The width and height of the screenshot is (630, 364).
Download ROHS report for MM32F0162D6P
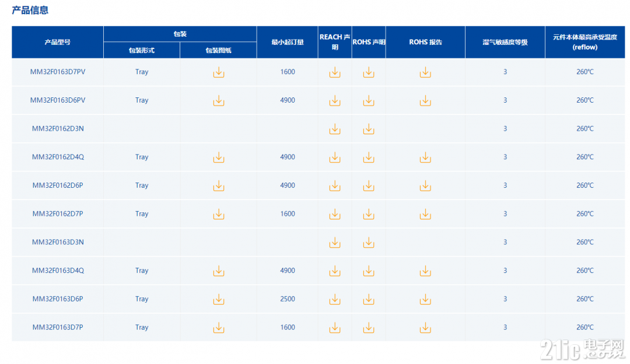click(425, 186)
